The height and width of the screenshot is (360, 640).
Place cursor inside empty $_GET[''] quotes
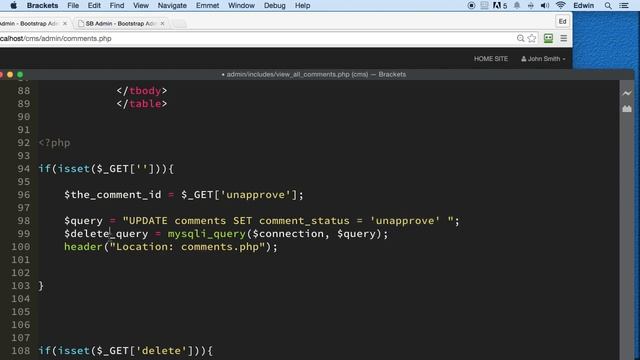tap(142, 169)
